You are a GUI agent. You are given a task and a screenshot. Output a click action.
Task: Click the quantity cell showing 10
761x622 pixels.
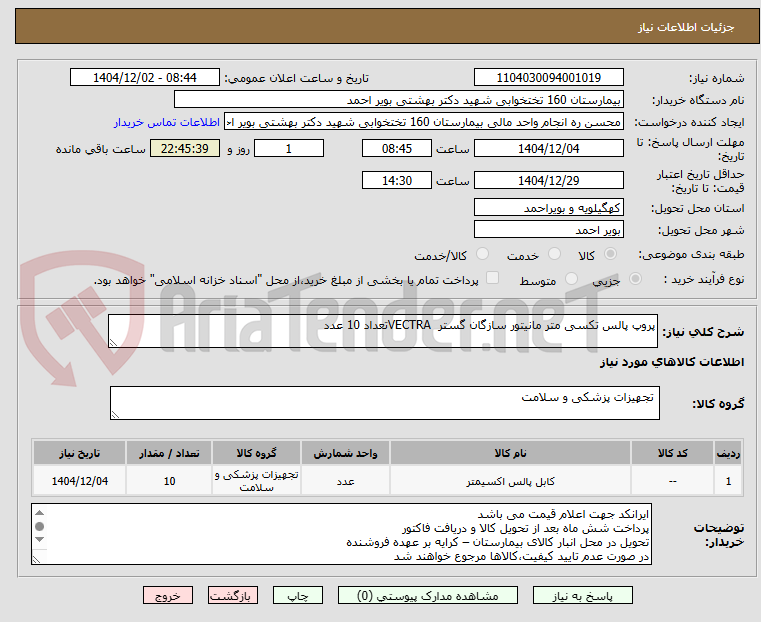[169, 481]
